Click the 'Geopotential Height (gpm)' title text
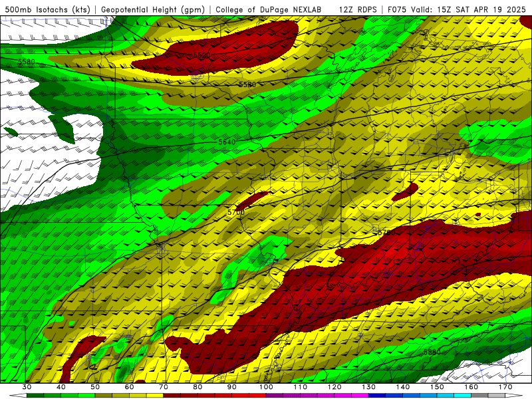This screenshot has width=532, height=399. [153, 9]
